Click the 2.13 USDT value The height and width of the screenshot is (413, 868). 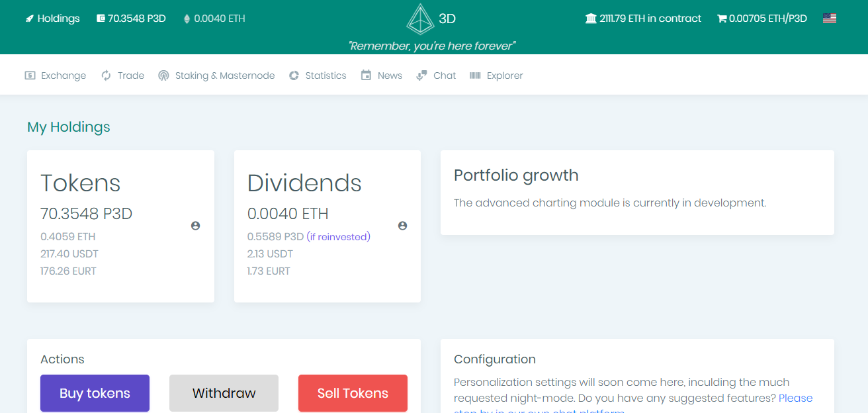(x=270, y=253)
